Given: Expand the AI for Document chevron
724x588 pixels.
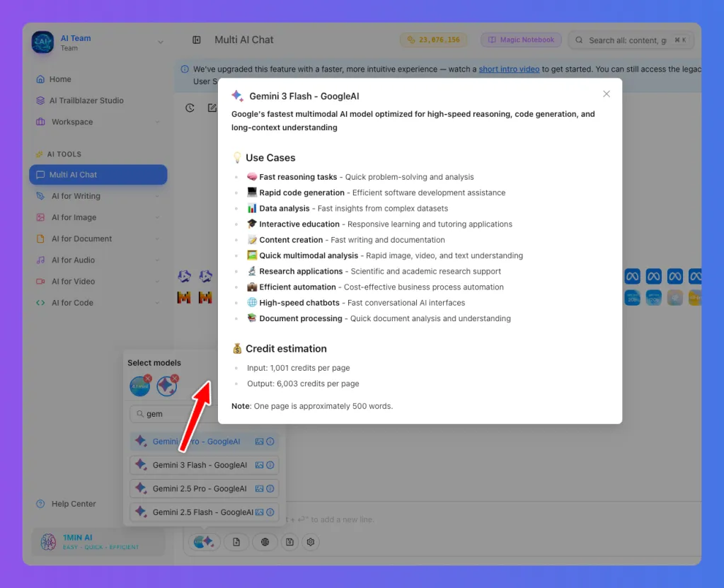Looking at the screenshot, I should tap(157, 238).
